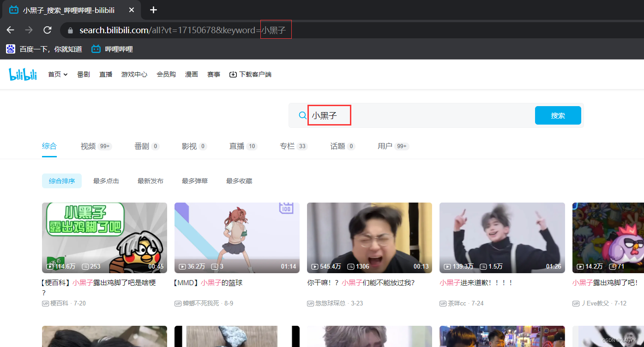This screenshot has height=347, width=644.
Task: Reload the page with refresh icon
Action: (47, 30)
